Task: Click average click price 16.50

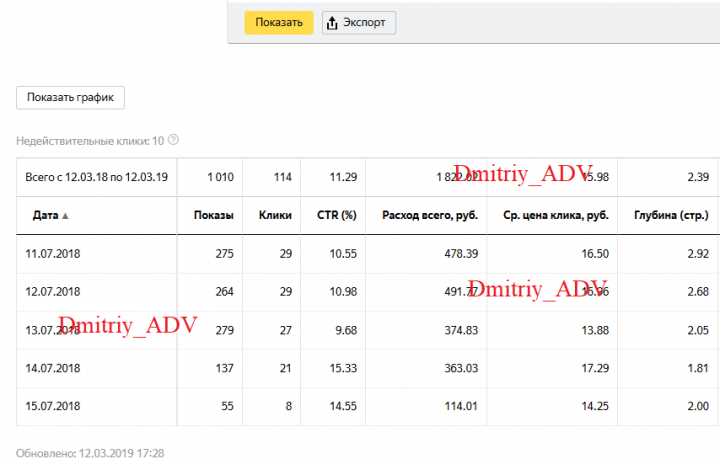Action: 595,254
